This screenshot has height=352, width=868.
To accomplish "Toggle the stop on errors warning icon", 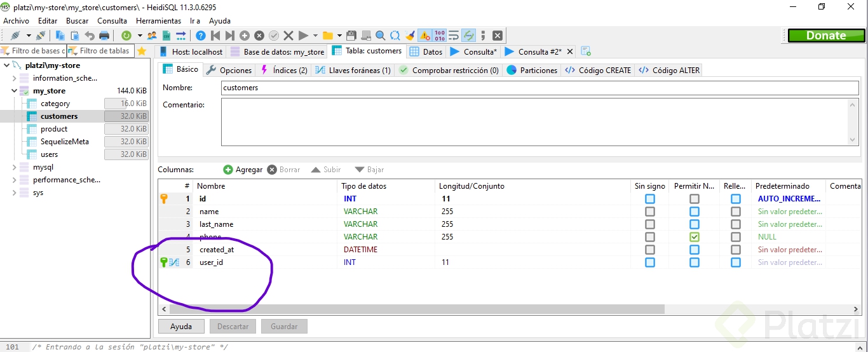I will [424, 36].
